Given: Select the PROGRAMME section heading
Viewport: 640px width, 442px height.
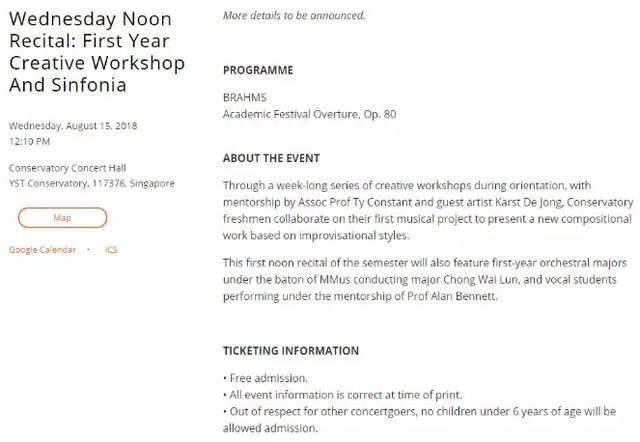Looking at the screenshot, I should coord(258,71).
